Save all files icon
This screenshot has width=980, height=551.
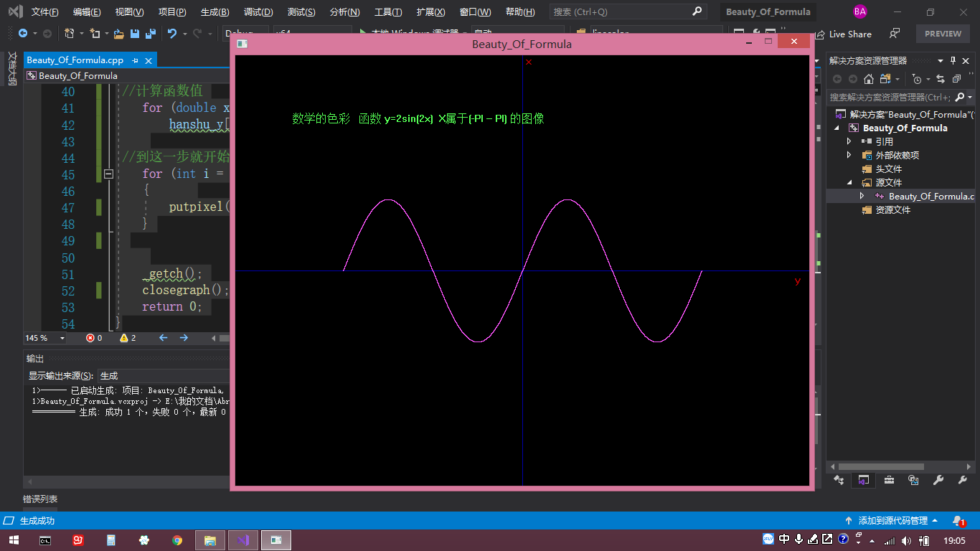coord(150,34)
